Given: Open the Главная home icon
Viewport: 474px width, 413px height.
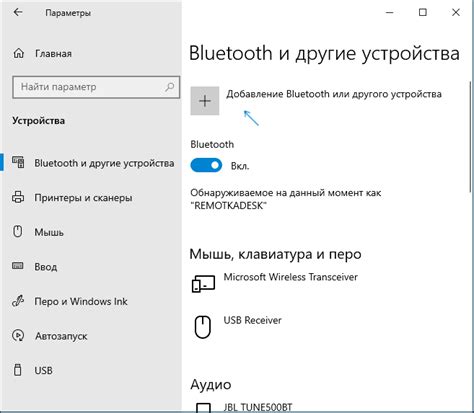Looking at the screenshot, I should 18,53.
